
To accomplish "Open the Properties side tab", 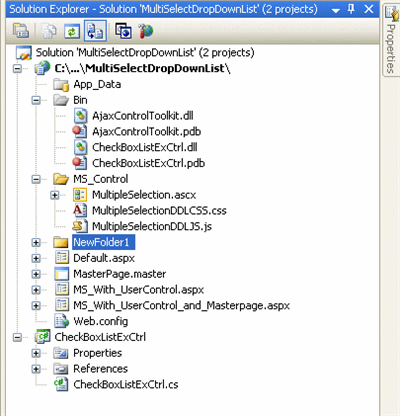I will tap(390, 40).
